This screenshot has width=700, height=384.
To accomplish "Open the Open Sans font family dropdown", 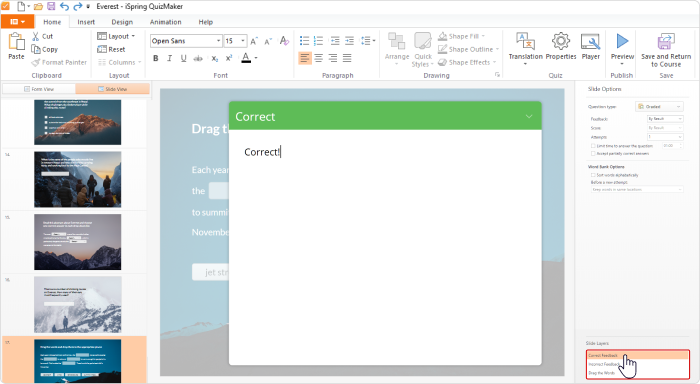I will pos(186,41).
